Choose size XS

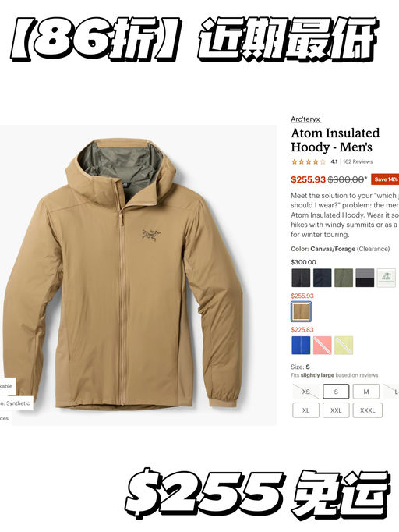[305, 392]
